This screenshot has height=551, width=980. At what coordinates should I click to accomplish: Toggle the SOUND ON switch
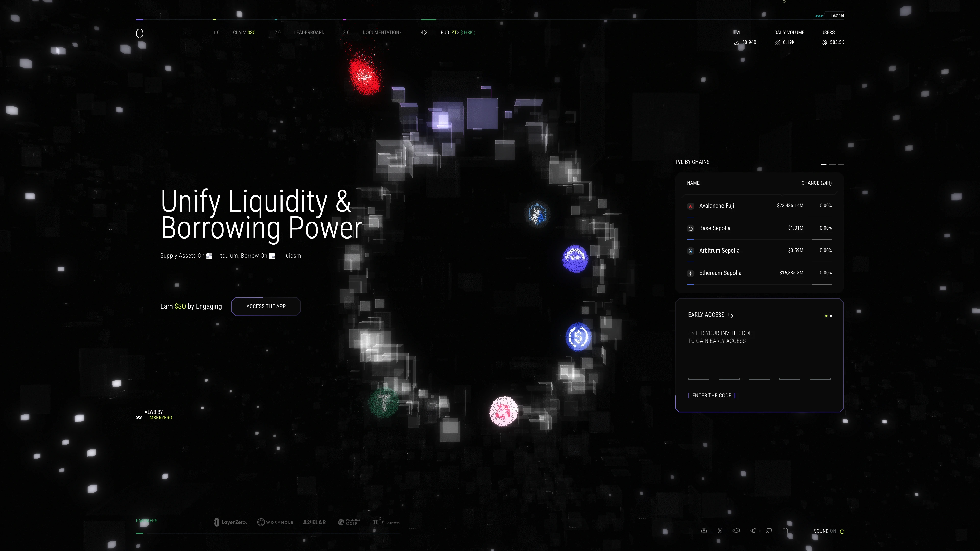click(829, 531)
